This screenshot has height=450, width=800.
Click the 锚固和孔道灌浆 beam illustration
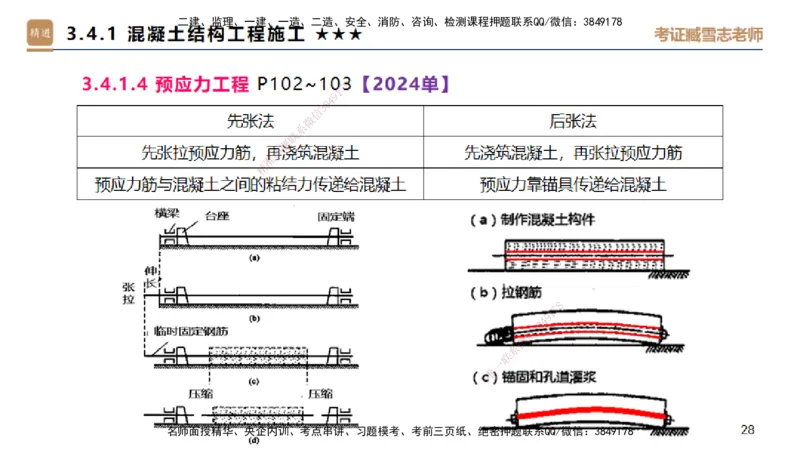click(587, 413)
